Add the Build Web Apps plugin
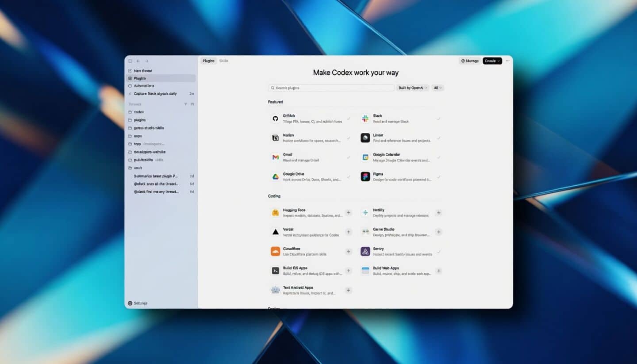 pyautogui.click(x=438, y=271)
